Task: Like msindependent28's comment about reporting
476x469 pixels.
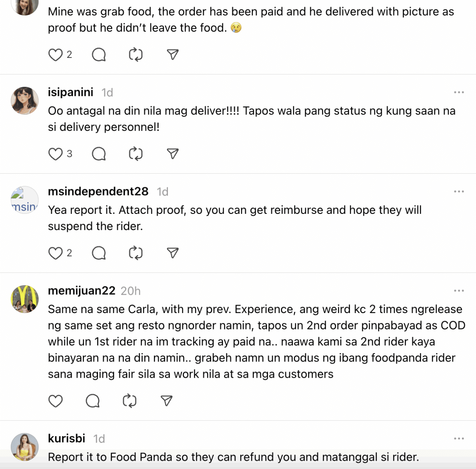Action: pos(56,253)
